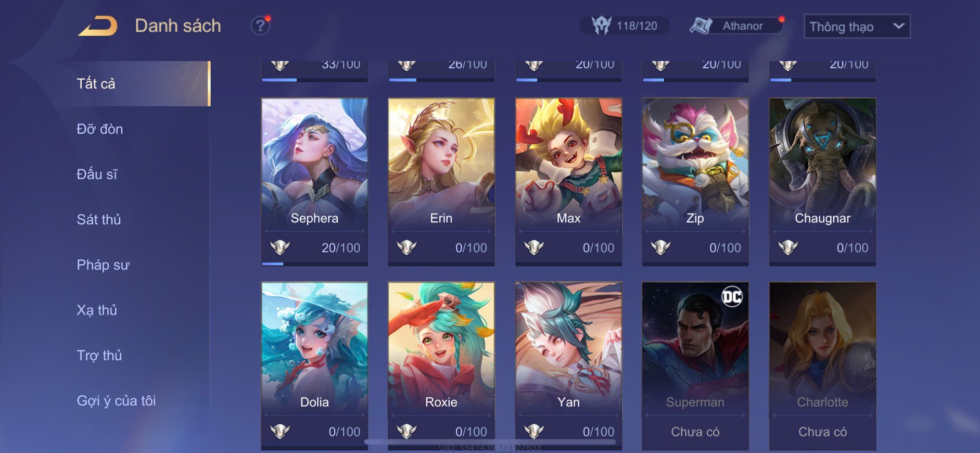980x453 pixels.
Task: Select the Yan hero portrait
Action: [568, 348]
